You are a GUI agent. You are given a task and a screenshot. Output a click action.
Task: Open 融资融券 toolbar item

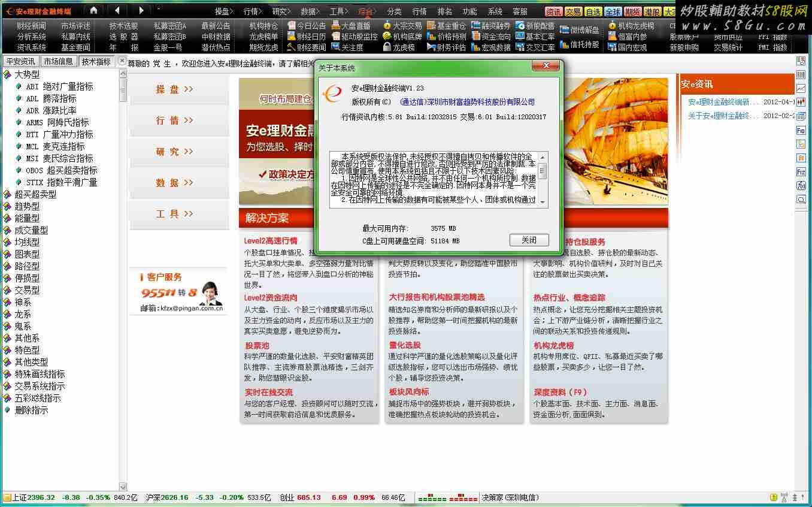(491, 26)
